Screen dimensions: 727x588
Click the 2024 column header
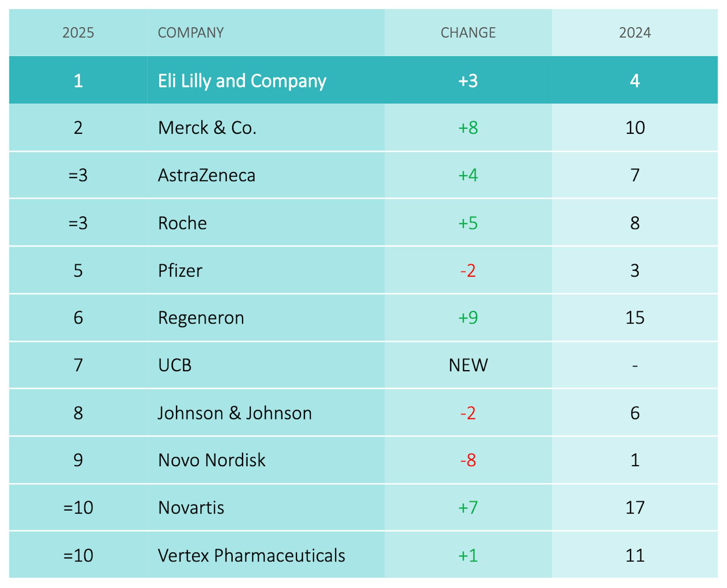pyautogui.click(x=635, y=33)
